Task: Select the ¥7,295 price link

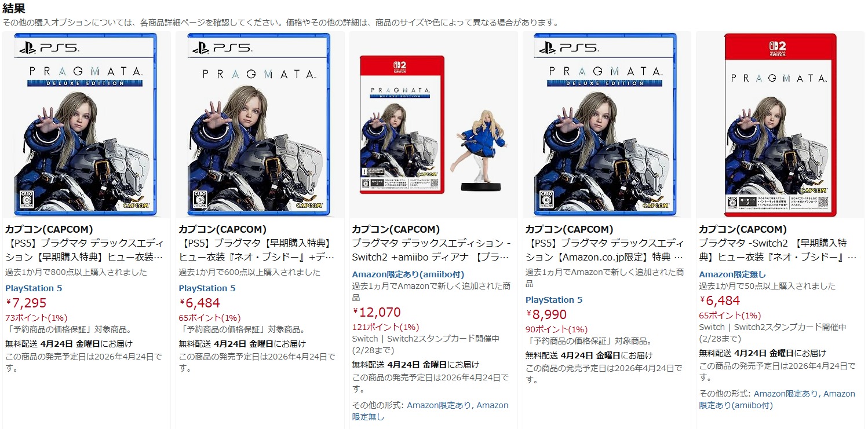Action: point(26,303)
